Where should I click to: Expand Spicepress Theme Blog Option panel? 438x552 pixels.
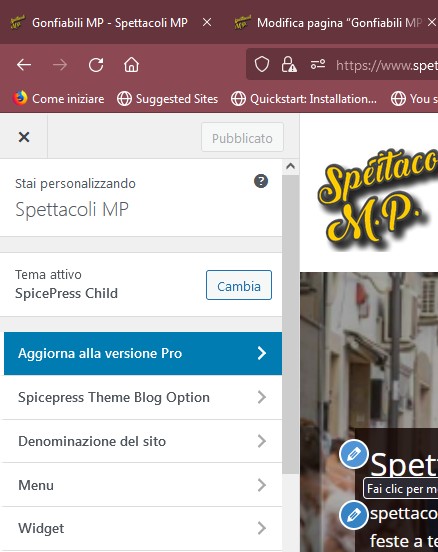point(142,397)
